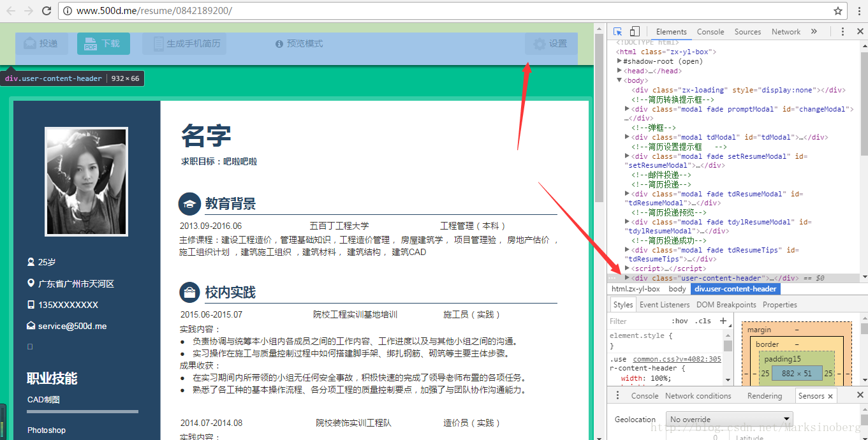This screenshot has height=440, width=868.
Task: Click the padding15 label in box model
Action: [x=782, y=359]
